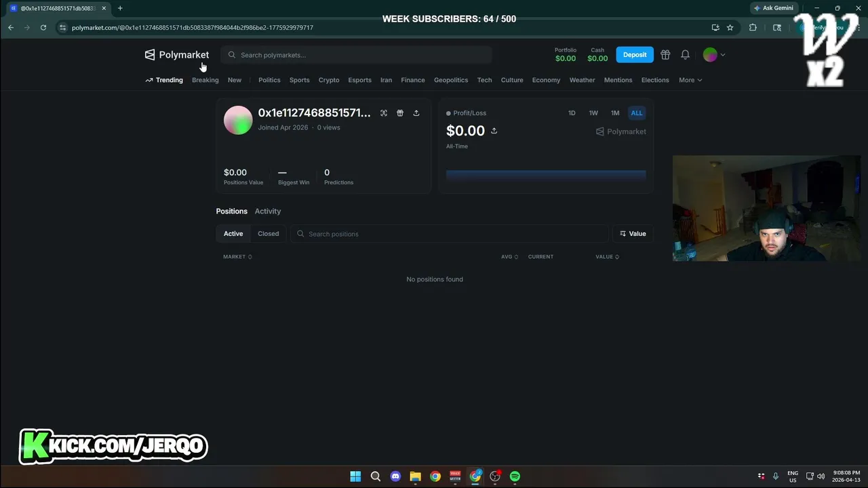Focus the Search positions field
Viewport: 868px width, 488px height.
pyautogui.click(x=450, y=234)
